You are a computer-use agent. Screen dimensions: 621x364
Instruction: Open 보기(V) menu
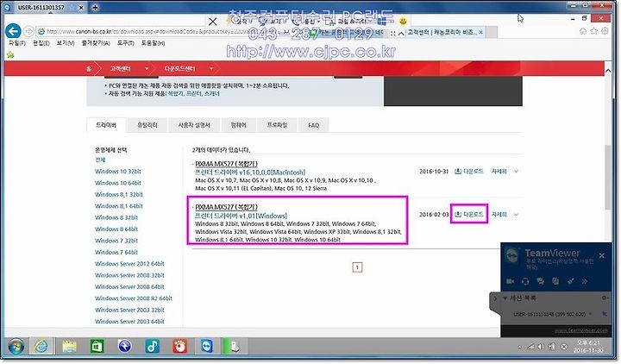tap(66, 43)
